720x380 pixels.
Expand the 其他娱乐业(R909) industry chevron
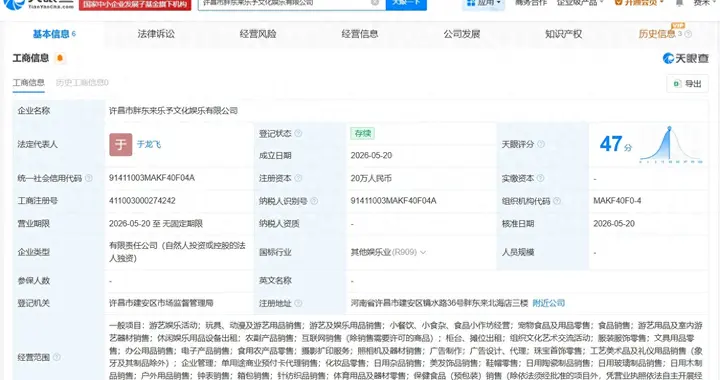click(x=423, y=252)
